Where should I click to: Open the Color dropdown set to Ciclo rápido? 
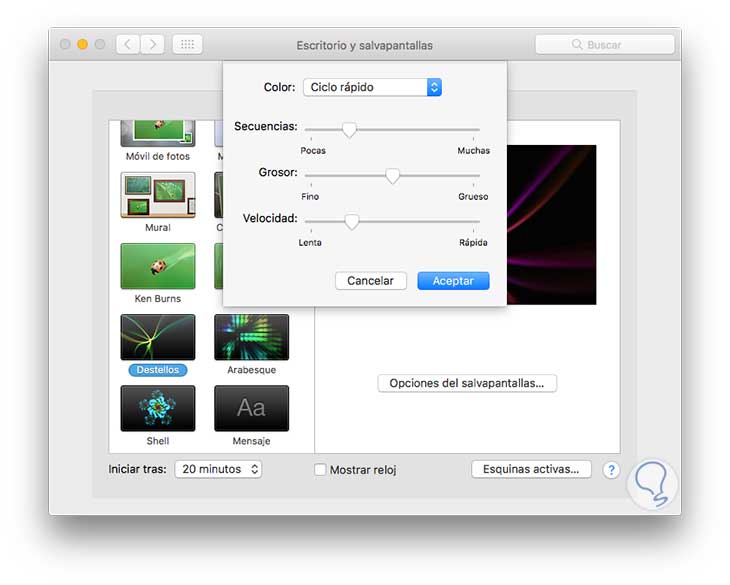[x=372, y=87]
